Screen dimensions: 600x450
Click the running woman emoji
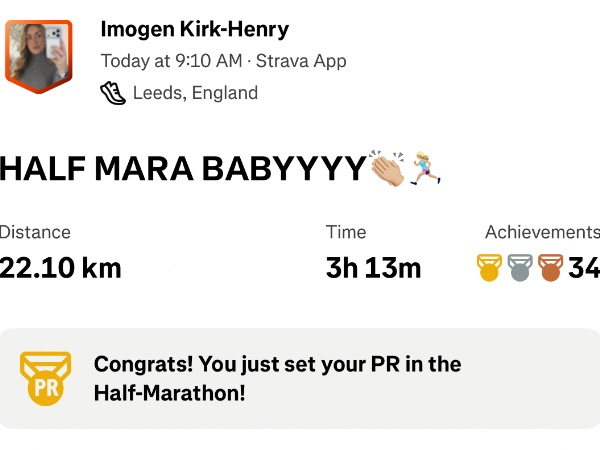[427, 167]
